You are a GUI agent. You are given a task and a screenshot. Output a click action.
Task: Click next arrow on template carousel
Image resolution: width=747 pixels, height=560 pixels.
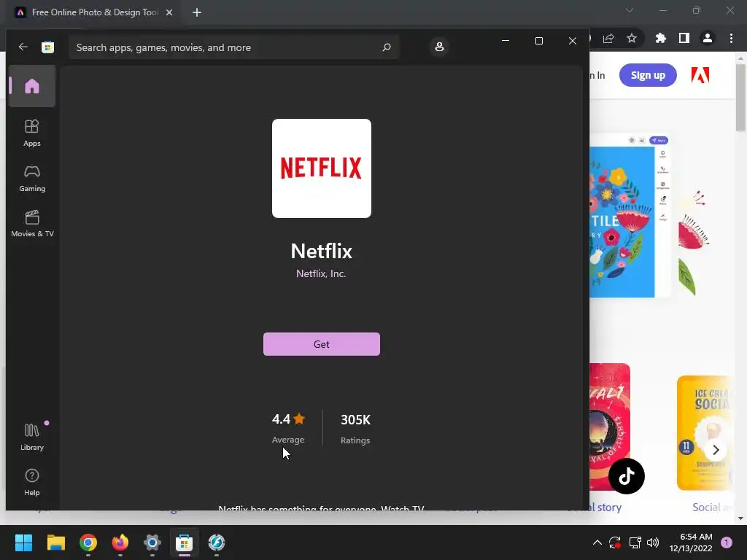716,449
